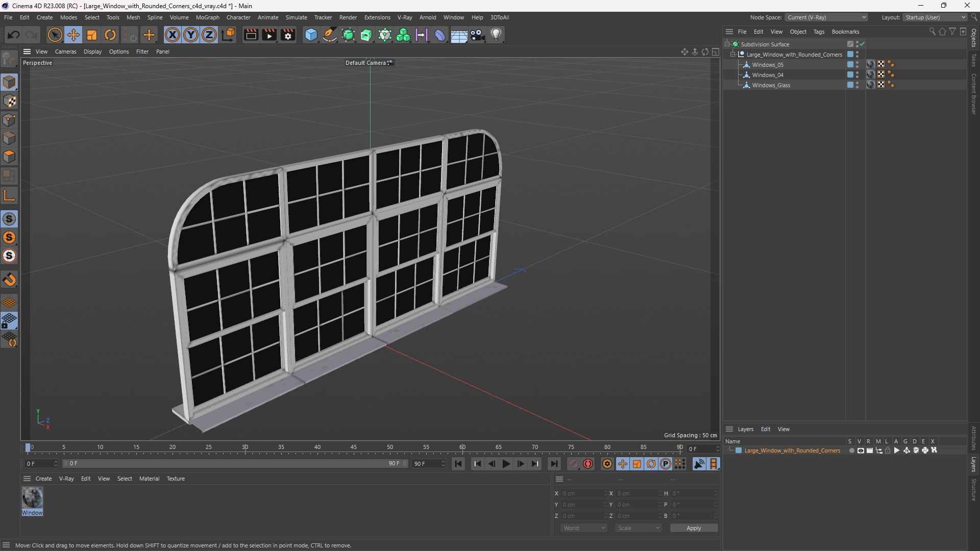Image resolution: width=980 pixels, height=551 pixels.
Task: Render to Picture Viewer
Action: (x=269, y=35)
